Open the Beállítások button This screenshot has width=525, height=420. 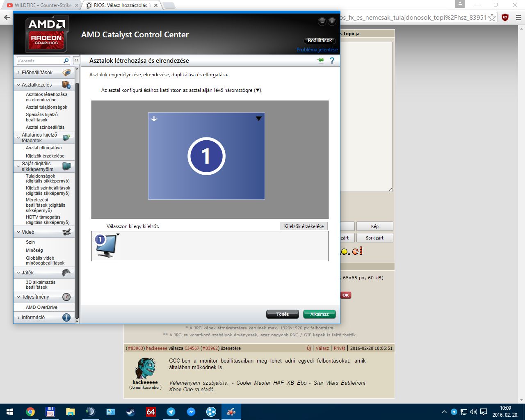[320, 41]
